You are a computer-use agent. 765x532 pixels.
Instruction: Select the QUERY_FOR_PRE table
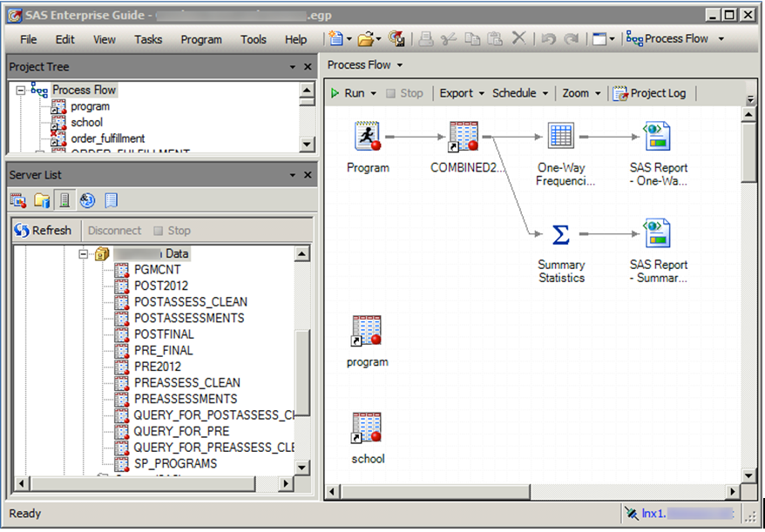click(181, 431)
